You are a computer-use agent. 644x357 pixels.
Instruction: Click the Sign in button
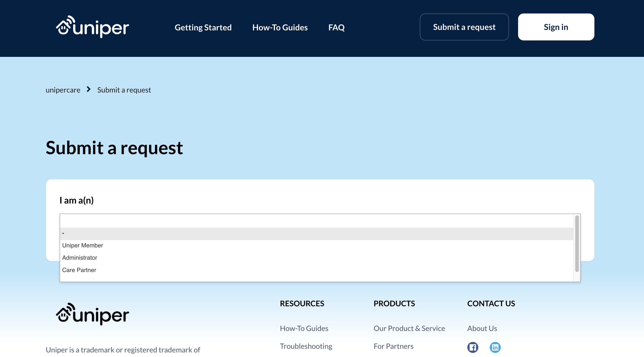[x=556, y=27]
